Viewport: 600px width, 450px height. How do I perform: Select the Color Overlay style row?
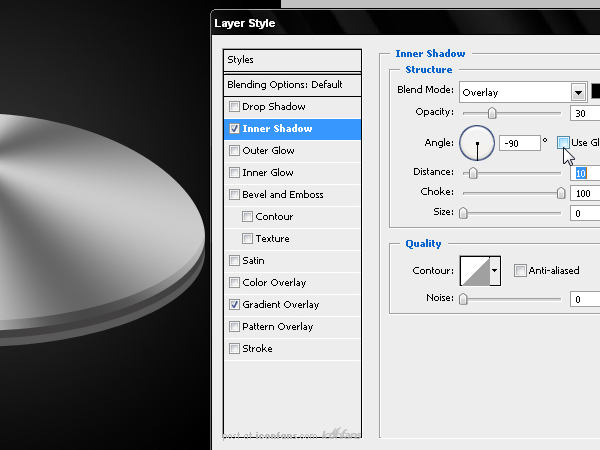[292, 283]
